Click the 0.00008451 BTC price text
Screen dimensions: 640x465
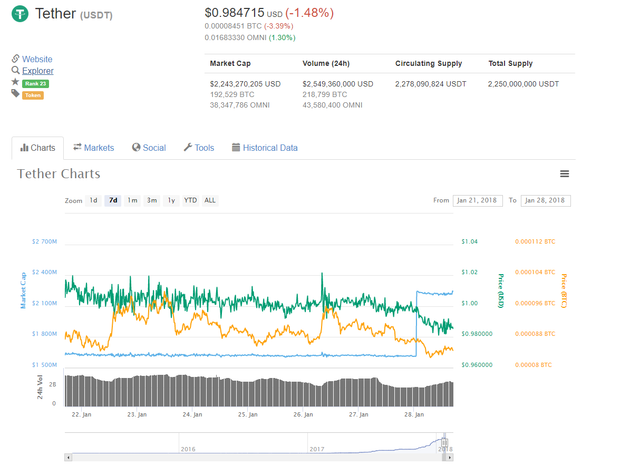coord(233,26)
